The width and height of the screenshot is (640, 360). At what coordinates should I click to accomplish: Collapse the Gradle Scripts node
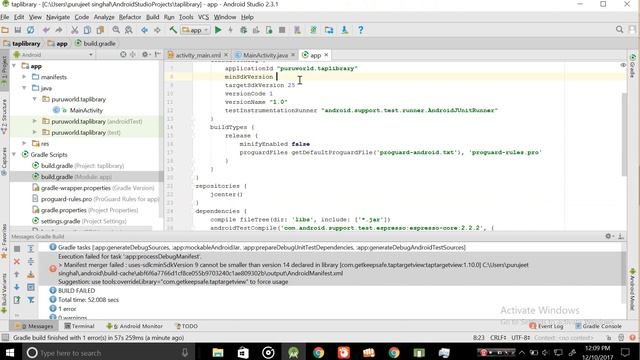tap(14, 154)
